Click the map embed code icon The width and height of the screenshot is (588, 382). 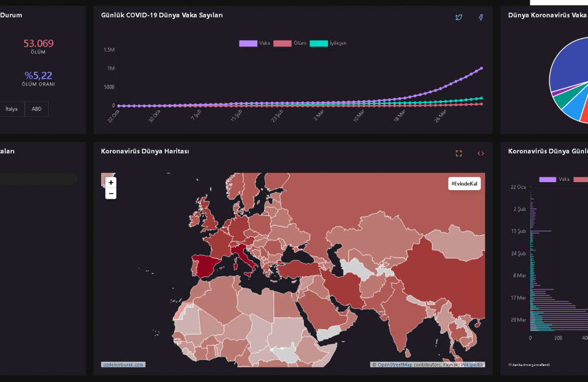point(481,153)
